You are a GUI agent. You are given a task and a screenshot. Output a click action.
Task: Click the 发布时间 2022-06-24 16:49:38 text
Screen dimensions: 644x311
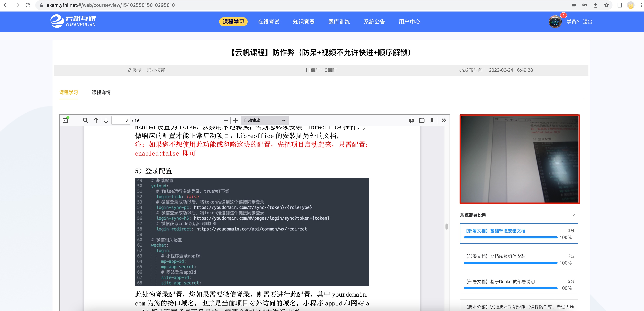click(x=496, y=70)
